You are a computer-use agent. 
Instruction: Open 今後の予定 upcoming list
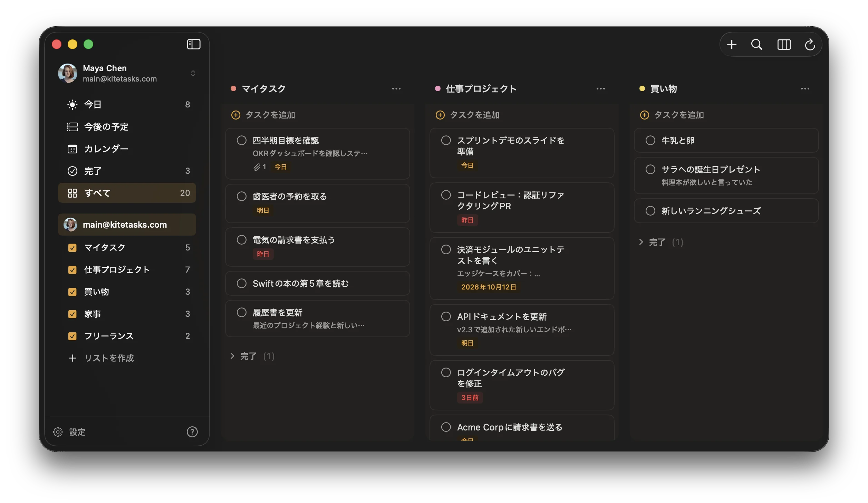click(x=127, y=126)
